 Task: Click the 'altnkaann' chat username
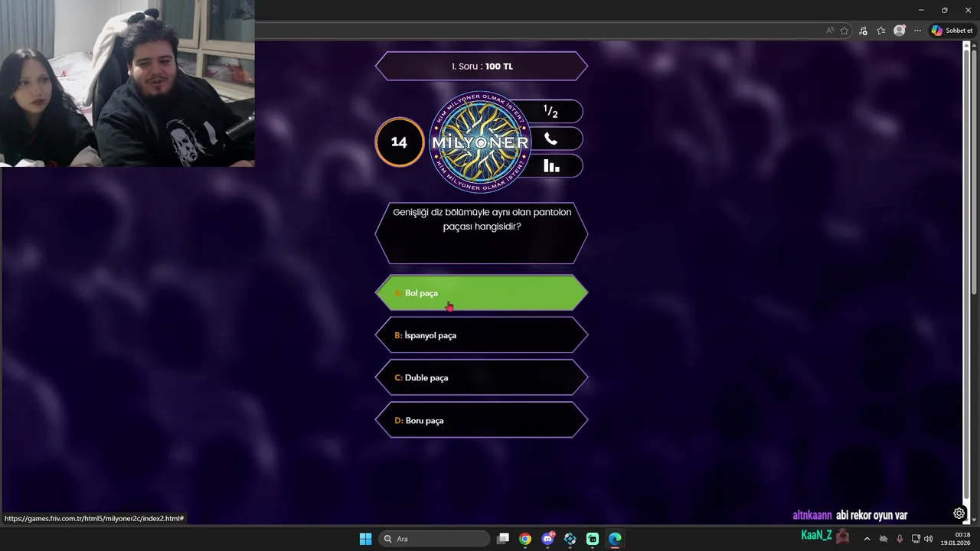point(812,516)
